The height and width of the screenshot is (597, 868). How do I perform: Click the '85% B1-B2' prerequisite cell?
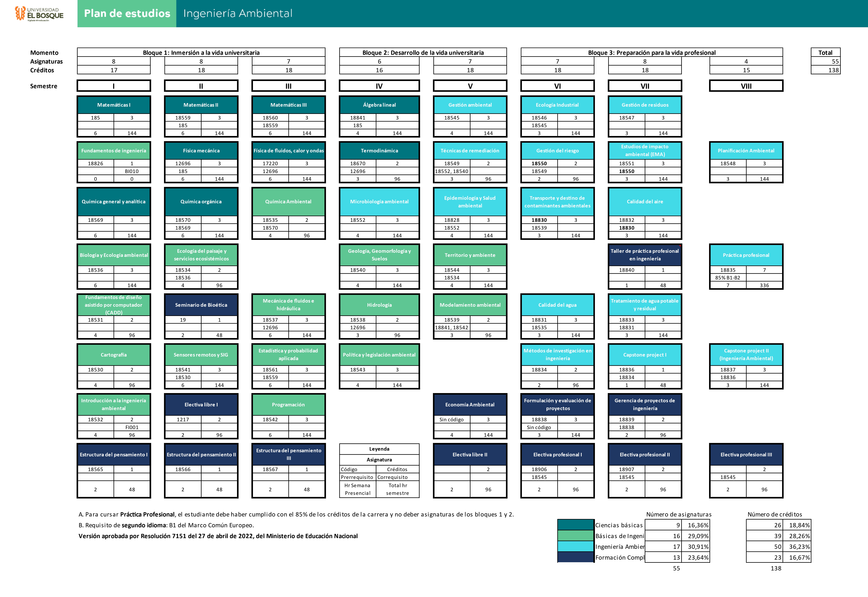(x=728, y=278)
